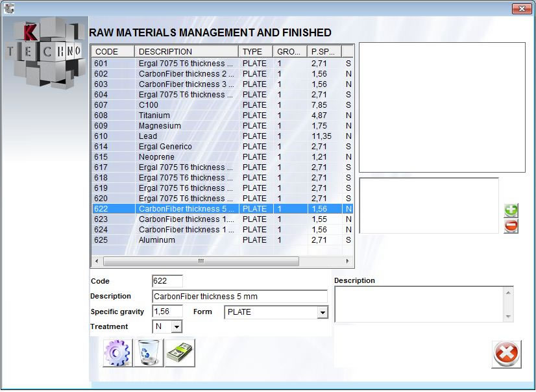The width and height of the screenshot is (536, 392).
Task: Sort by the CODE column header
Action: (113, 52)
